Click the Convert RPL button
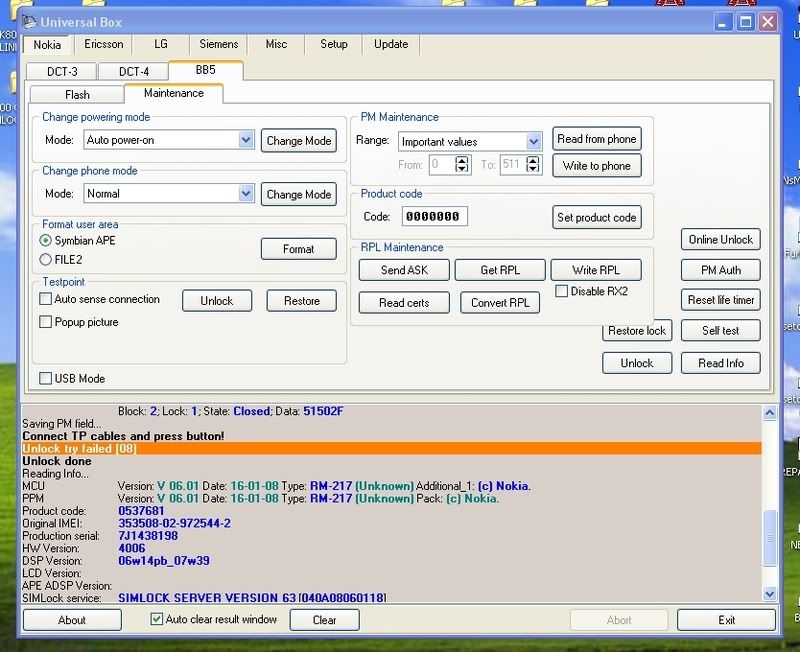Screen dimensions: 800x652 500,303
